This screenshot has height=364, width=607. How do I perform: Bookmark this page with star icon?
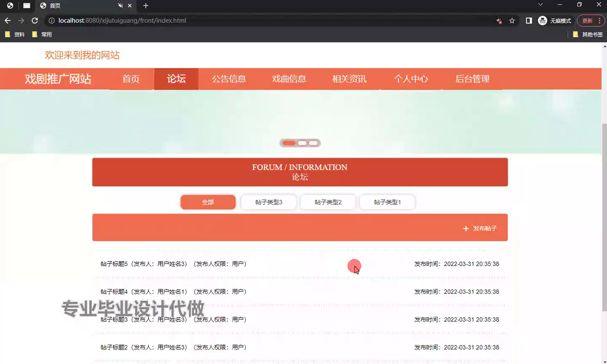[512, 21]
